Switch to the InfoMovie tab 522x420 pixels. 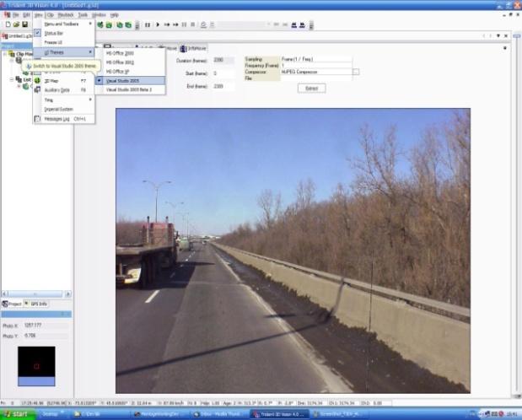click(x=193, y=49)
